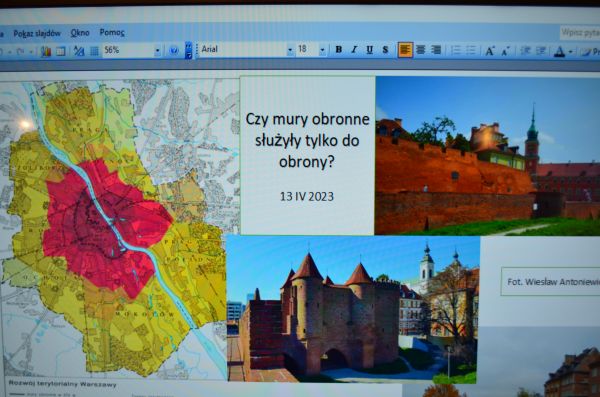Apply font color with A icon
This screenshot has width=600, height=397.
pyautogui.click(x=559, y=52)
